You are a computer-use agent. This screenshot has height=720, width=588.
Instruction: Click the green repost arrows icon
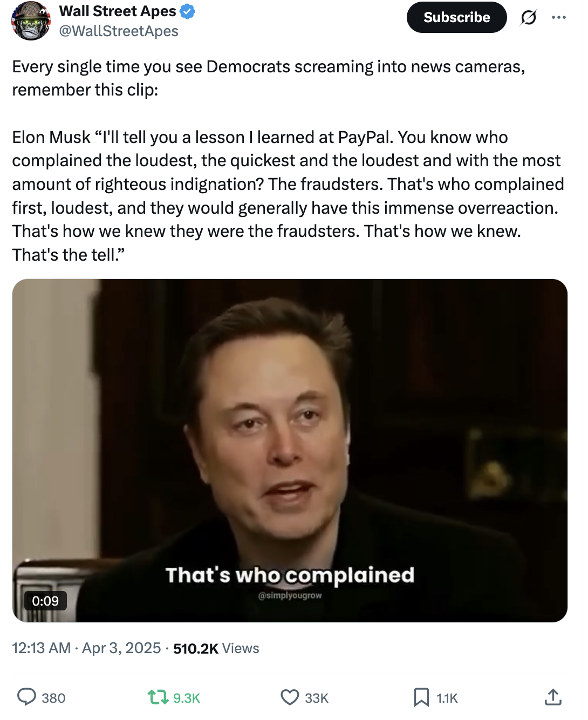[158, 697]
